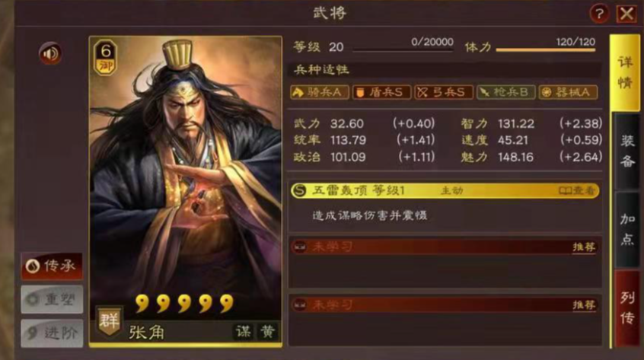Select the 盾兵S troop type badge

click(381, 92)
